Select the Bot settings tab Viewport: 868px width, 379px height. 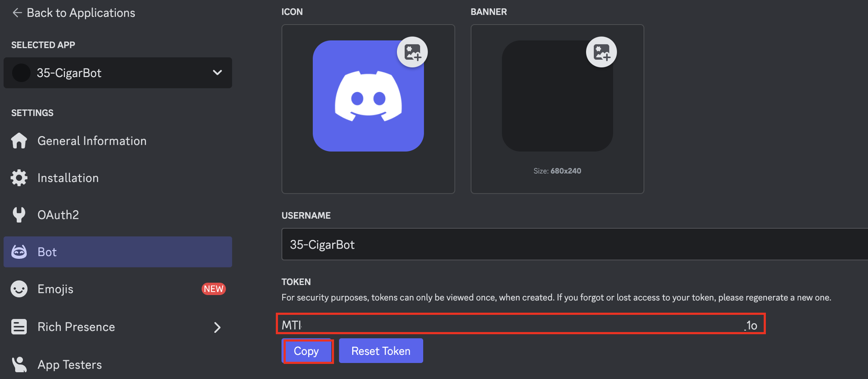click(118, 252)
